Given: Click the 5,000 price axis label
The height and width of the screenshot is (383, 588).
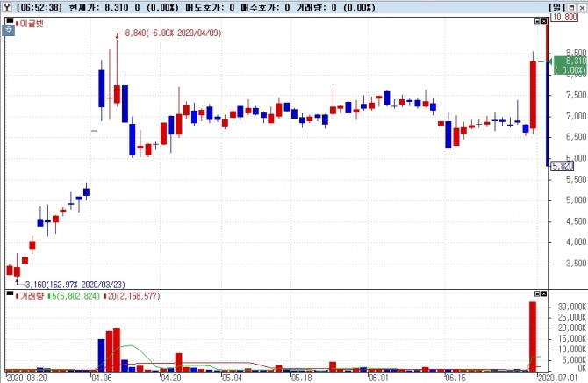Looking at the screenshot, I should pyautogui.click(x=576, y=200).
